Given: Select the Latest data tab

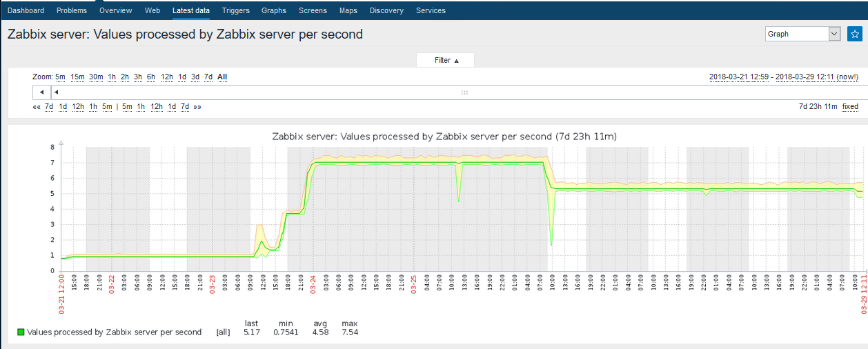Looking at the screenshot, I should click(x=191, y=10).
